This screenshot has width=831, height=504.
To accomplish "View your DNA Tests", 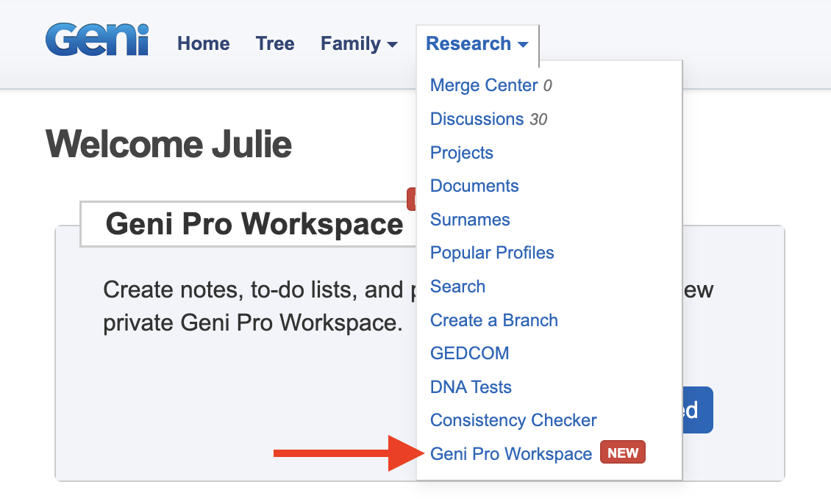I will pos(470,387).
